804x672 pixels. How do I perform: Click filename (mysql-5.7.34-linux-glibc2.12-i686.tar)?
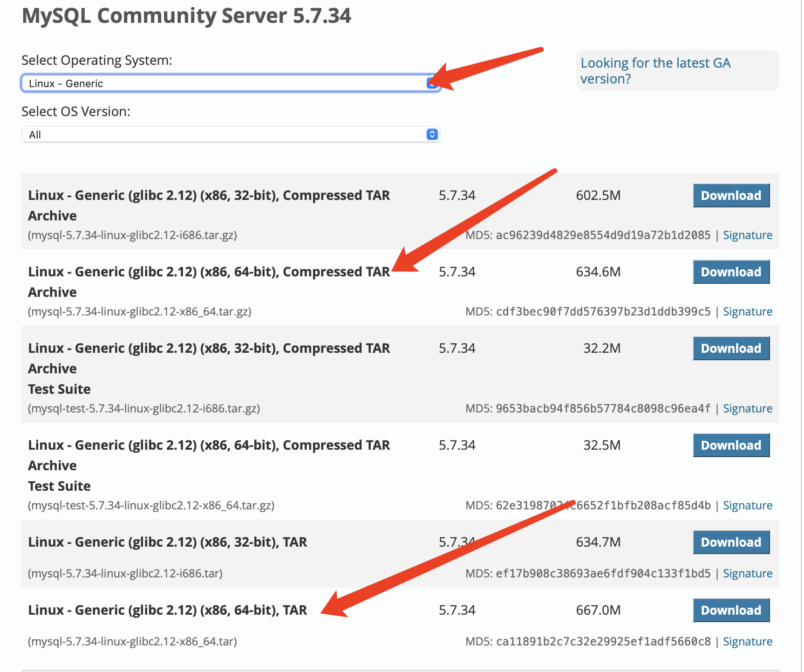pos(125,574)
